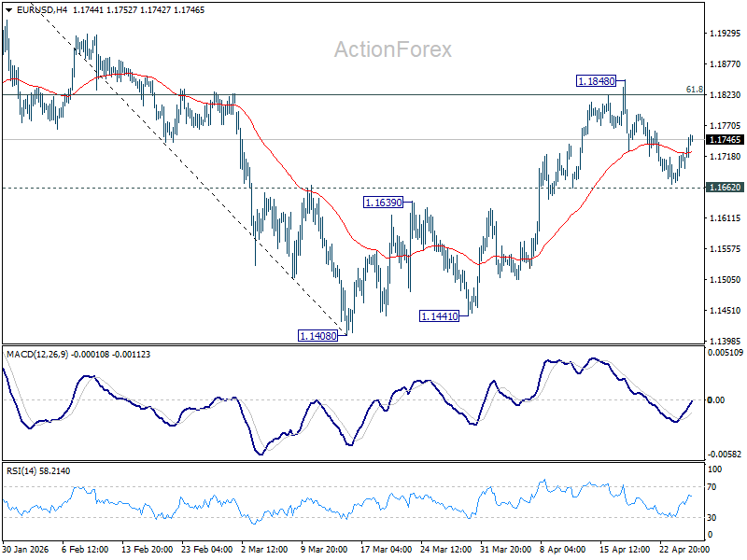Click the ActionForex watermark text
This screenshot has width=747, height=560.
(x=392, y=50)
